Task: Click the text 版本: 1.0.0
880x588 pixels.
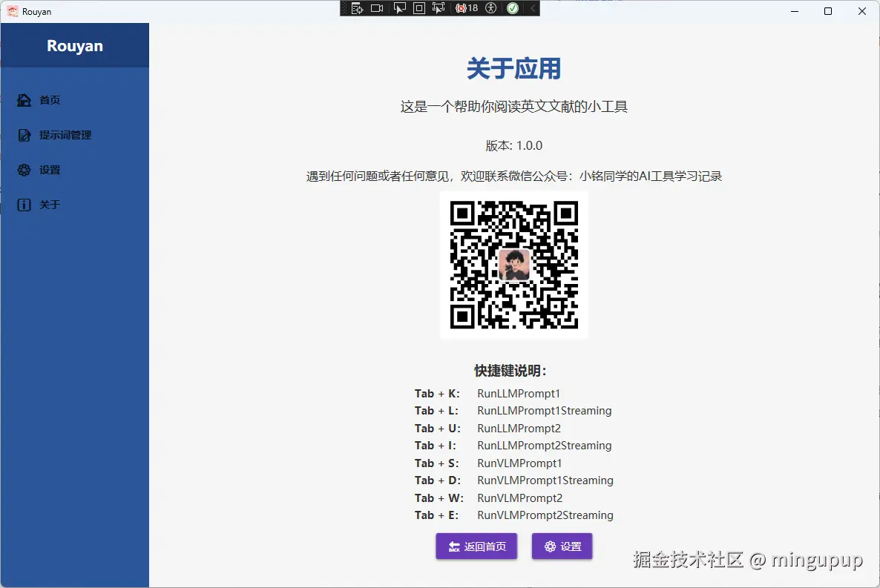Action: pyautogui.click(x=513, y=146)
